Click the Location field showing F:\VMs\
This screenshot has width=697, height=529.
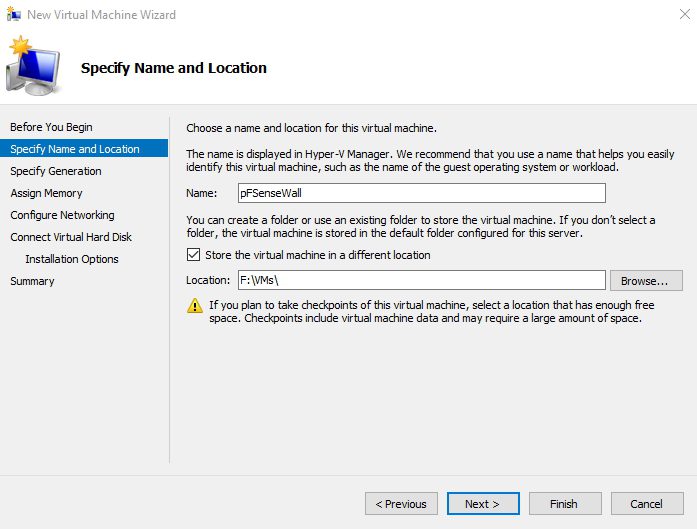tap(420, 280)
